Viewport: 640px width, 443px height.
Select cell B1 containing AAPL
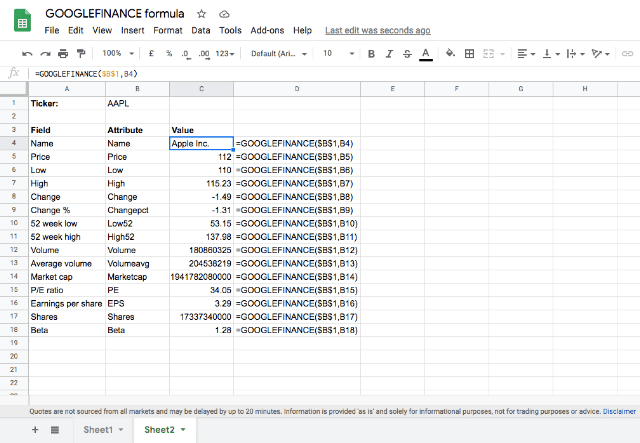[x=137, y=103]
